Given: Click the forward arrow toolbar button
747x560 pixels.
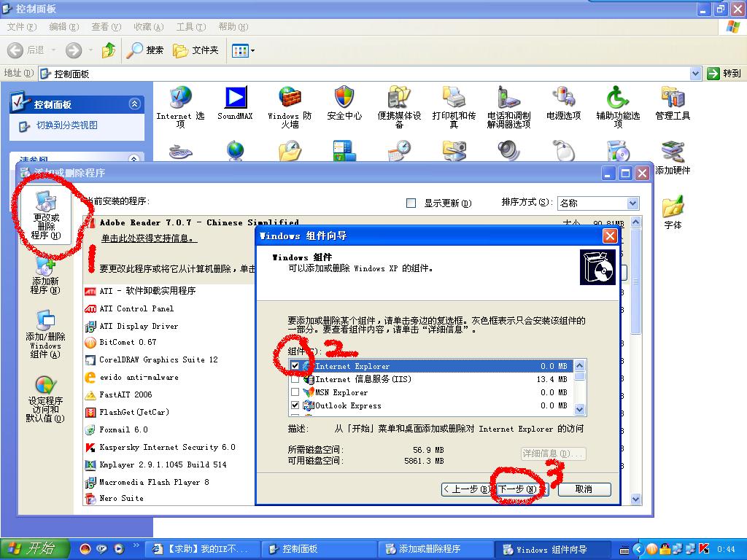Looking at the screenshot, I should point(74,50).
